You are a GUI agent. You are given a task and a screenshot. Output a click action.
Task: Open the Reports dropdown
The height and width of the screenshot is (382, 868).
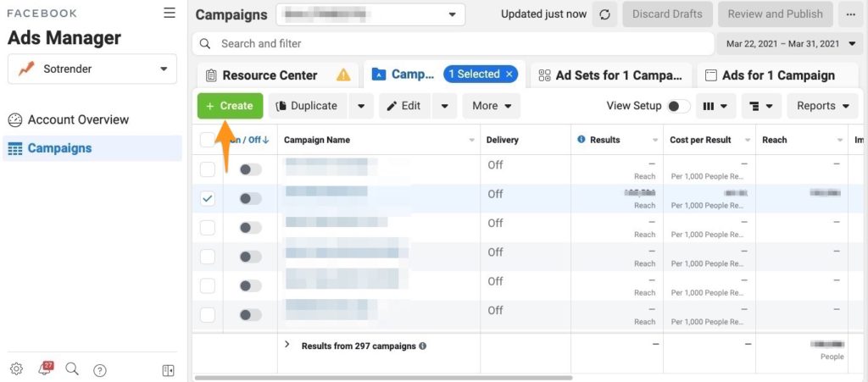(x=822, y=106)
